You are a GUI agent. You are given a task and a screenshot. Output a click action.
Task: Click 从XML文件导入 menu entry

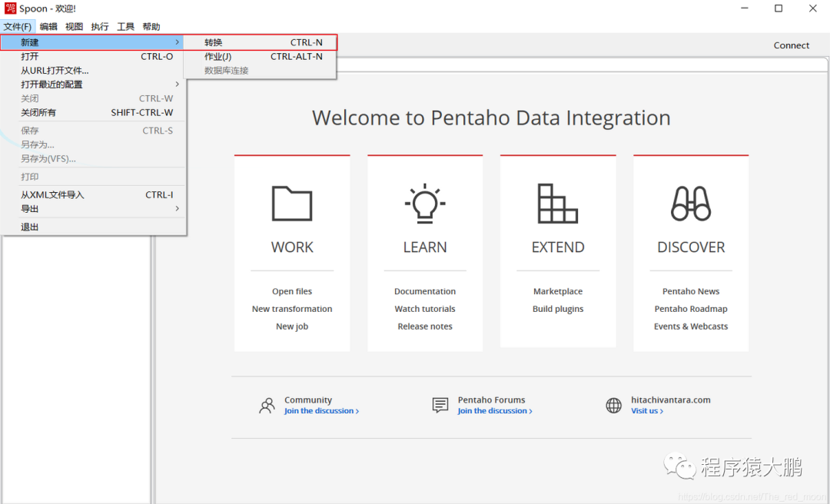[52, 195]
